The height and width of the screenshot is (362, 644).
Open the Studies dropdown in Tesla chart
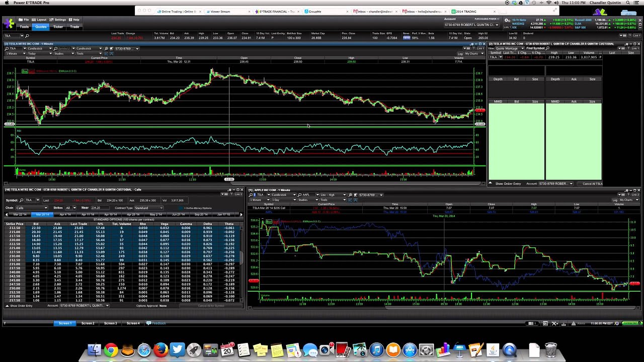coord(64,54)
